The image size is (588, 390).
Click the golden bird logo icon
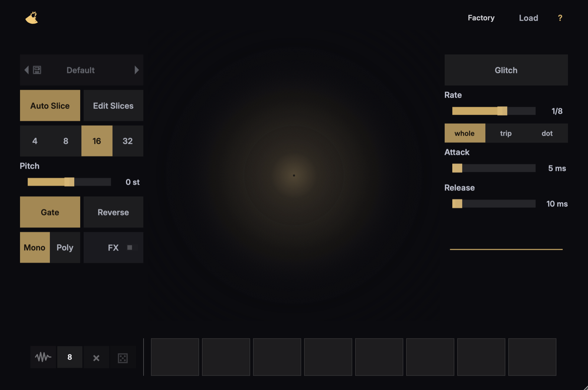click(x=32, y=17)
